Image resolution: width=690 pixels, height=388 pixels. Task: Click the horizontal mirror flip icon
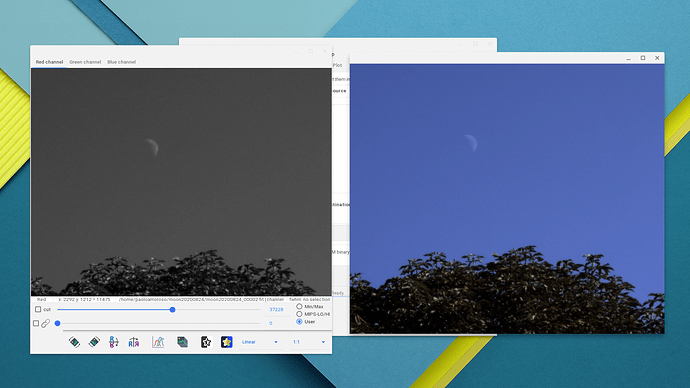134,342
